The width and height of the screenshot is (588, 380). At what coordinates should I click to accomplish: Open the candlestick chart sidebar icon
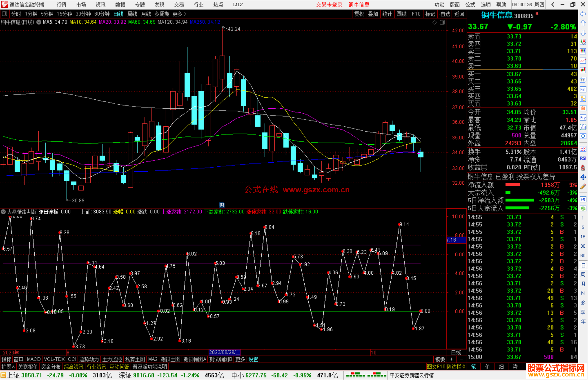click(x=583, y=70)
